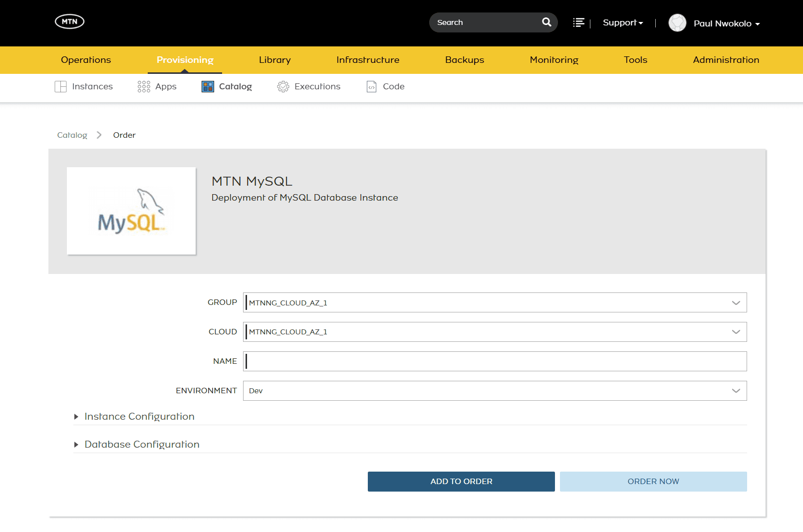Focus the NAME input field
Screen dimensions: 803x532
495,361
